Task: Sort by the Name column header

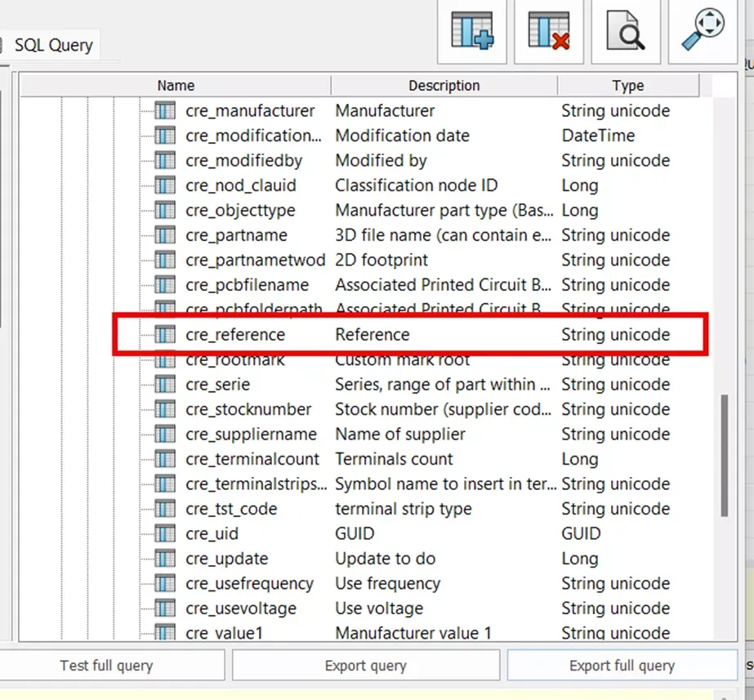Action: 176,86
